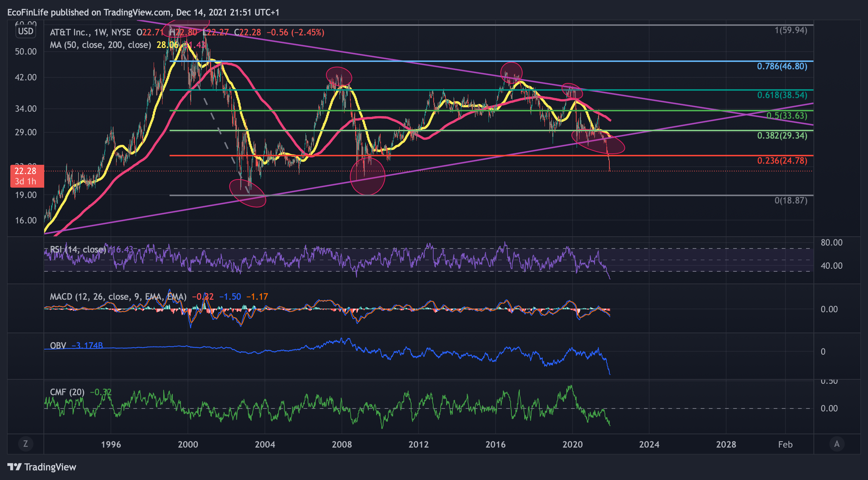This screenshot has height=480, width=868.
Task: Select the ellipse drawn around the 2008-2009 low
Action: coord(367,176)
